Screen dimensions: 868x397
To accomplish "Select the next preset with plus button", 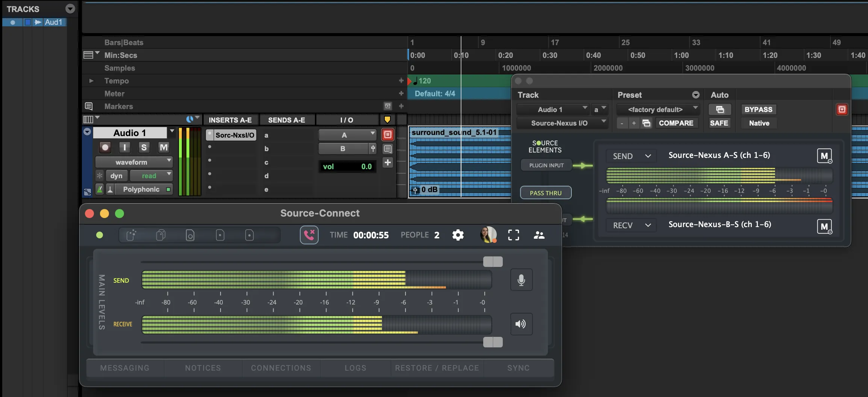I will click(x=634, y=123).
